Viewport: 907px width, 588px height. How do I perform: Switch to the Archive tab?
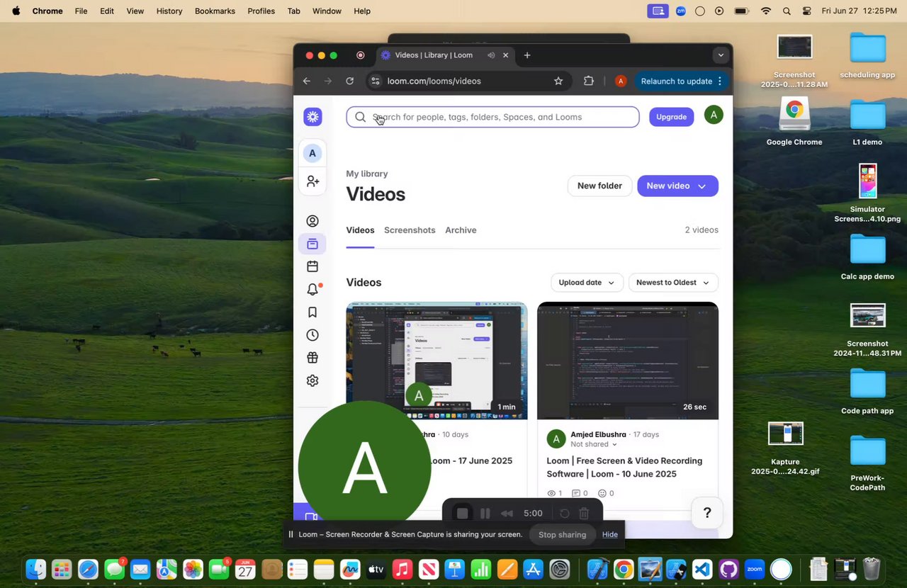click(461, 230)
